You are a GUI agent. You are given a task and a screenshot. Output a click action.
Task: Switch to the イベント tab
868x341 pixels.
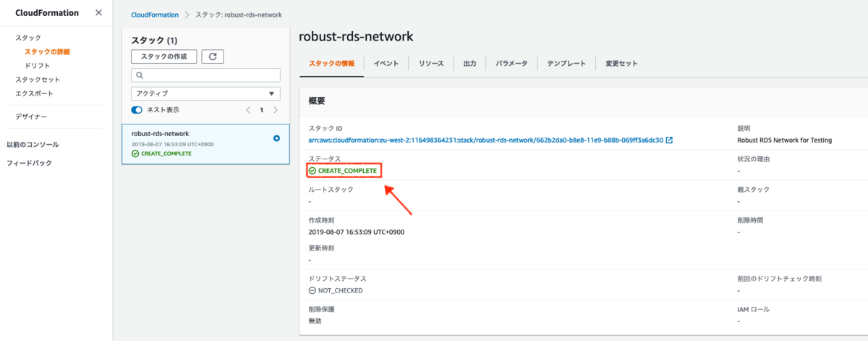click(386, 64)
